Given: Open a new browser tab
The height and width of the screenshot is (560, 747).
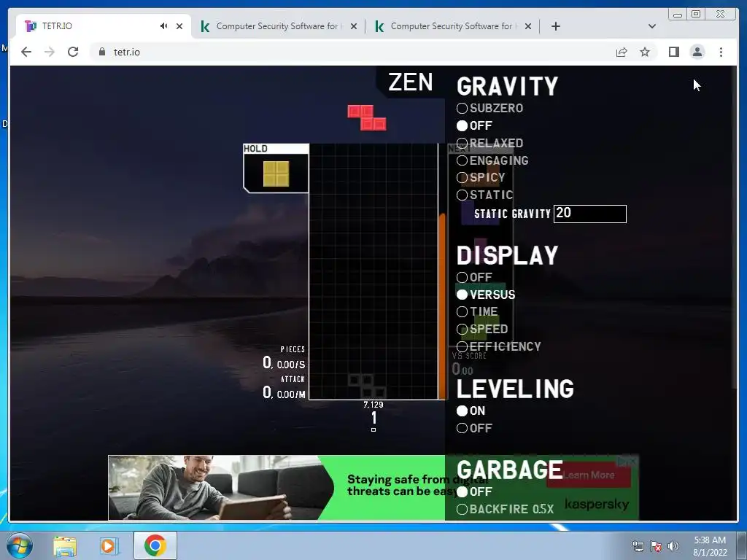Looking at the screenshot, I should click(x=555, y=26).
